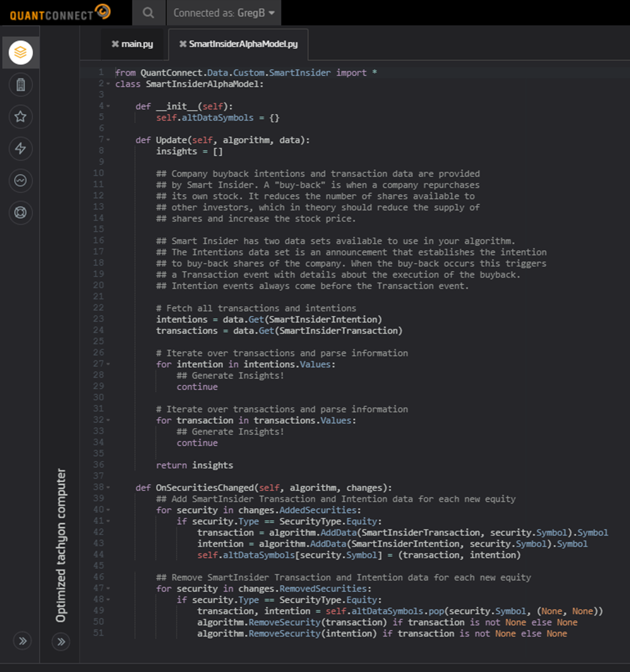Click the QuantConnect logo
This screenshot has height=672, width=630.
[60, 13]
